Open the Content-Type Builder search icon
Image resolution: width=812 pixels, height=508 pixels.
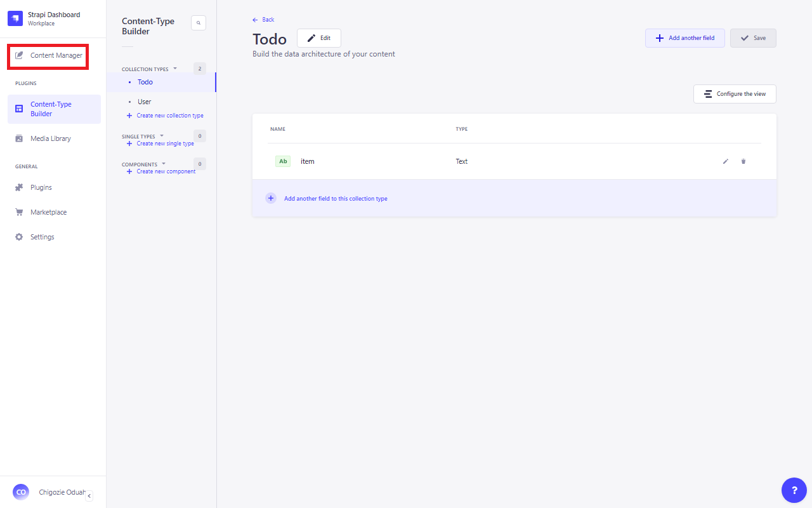199,23
